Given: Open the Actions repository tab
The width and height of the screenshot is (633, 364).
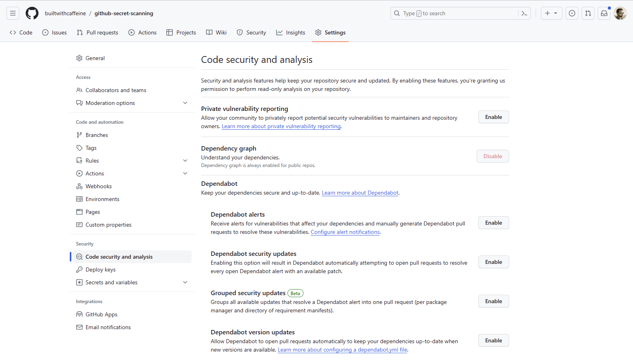Looking at the screenshot, I should coord(142,32).
